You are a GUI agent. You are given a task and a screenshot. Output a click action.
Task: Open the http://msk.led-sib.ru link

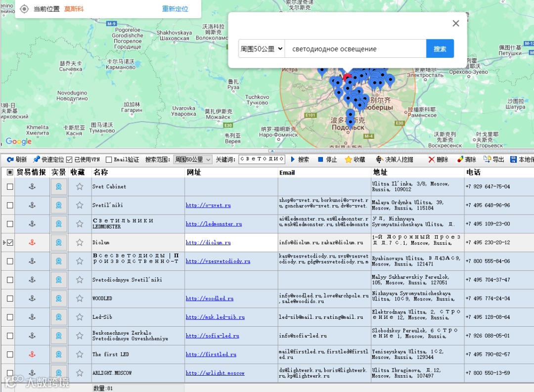[x=215, y=317]
